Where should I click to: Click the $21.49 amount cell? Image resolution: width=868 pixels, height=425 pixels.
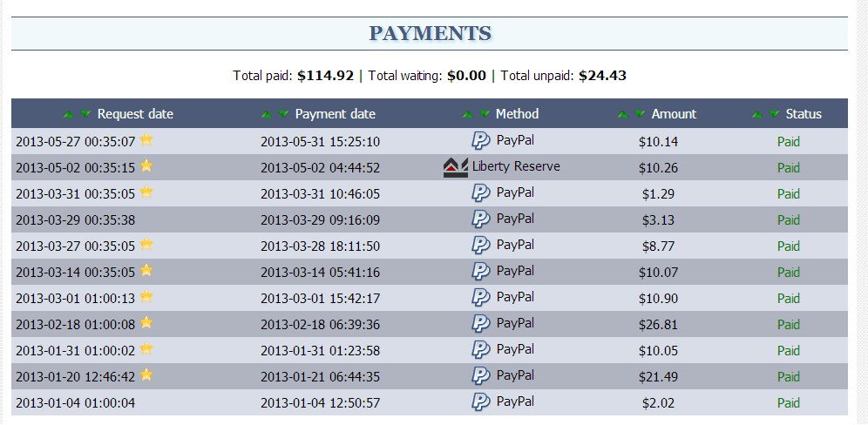point(658,377)
